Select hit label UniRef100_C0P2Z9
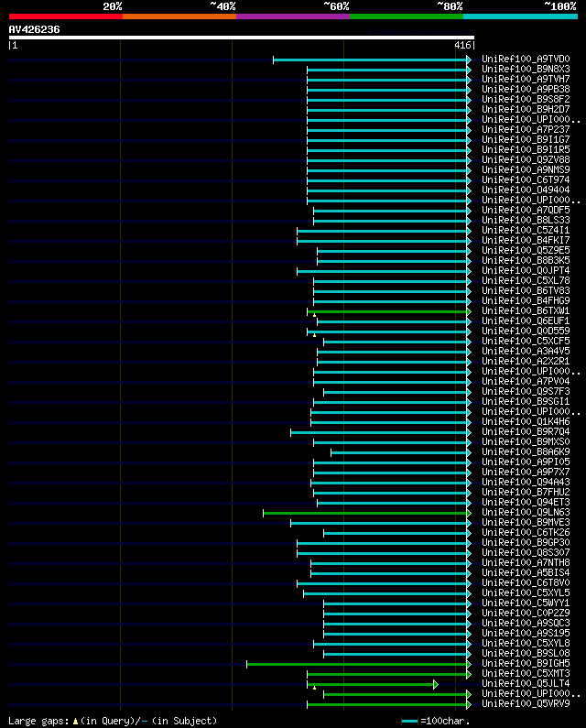This screenshot has width=586, height=728. (x=526, y=613)
